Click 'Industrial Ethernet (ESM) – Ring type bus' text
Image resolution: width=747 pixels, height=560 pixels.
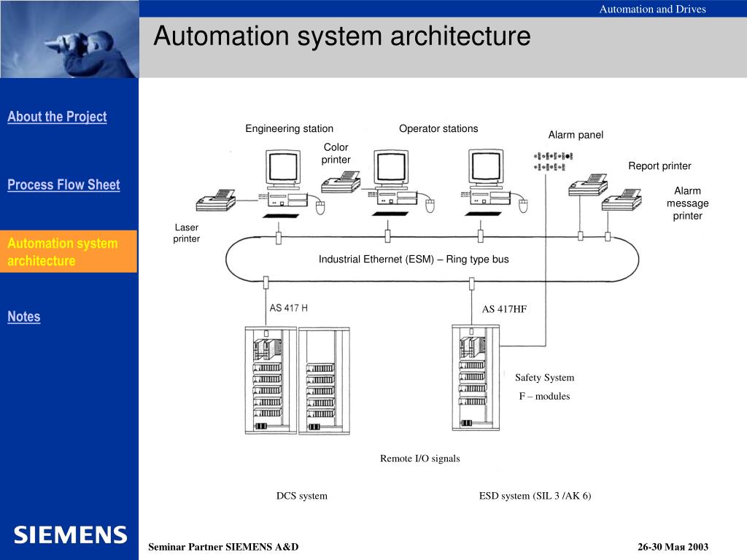pyautogui.click(x=414, y=259)
